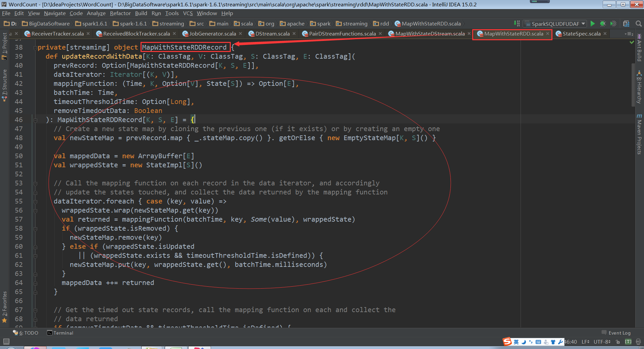Run with coverage icon in toolbar

pyautogui.click(x=613, y=23)
